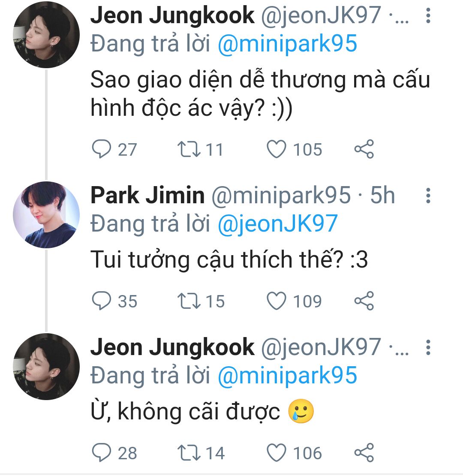Reply to the "Ừ, không cãi được" tweet

[x=102, y=453]
